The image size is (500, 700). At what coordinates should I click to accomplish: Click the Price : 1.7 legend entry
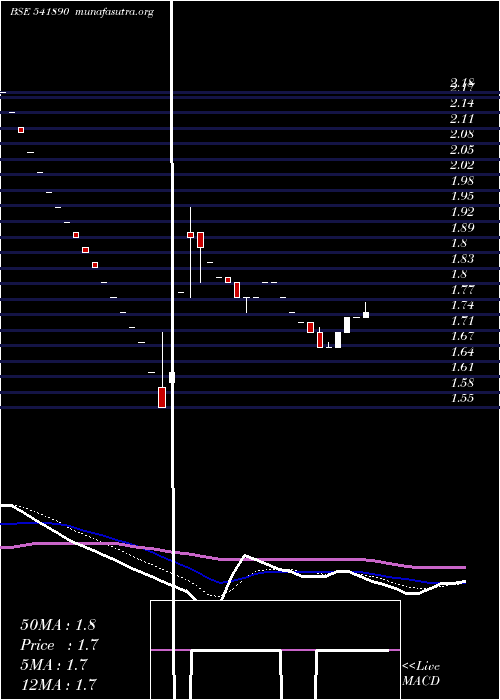click(x=59, y=645)
